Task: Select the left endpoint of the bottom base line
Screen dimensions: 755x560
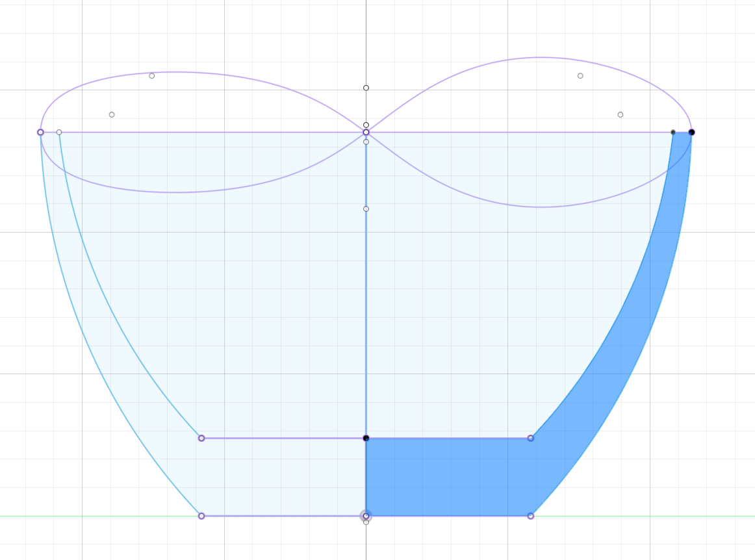Action: click(x=201, y=516)
